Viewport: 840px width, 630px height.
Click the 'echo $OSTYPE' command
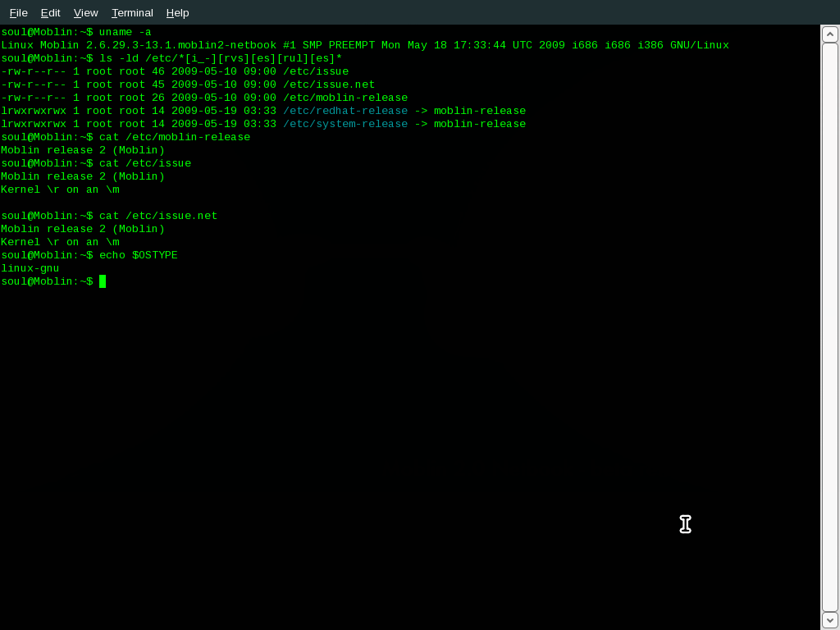pyautogui.click(x=138, y=255)
